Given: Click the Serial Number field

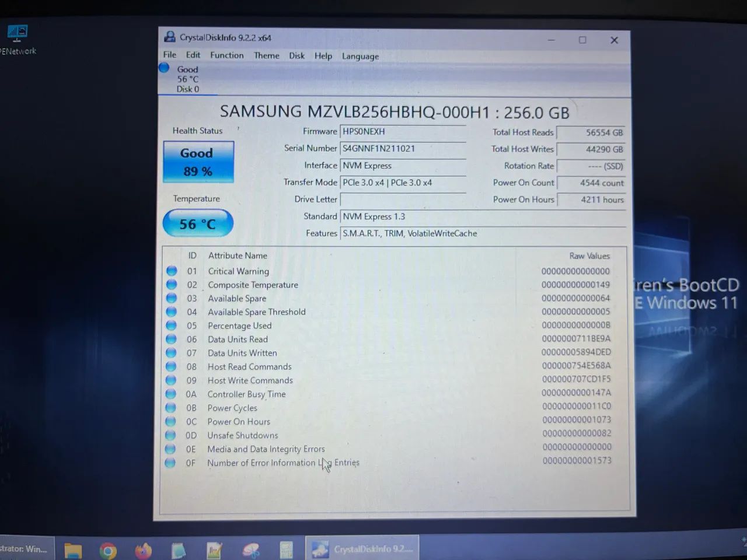Looking at the screenshot, I should click(x=403, y=149).
